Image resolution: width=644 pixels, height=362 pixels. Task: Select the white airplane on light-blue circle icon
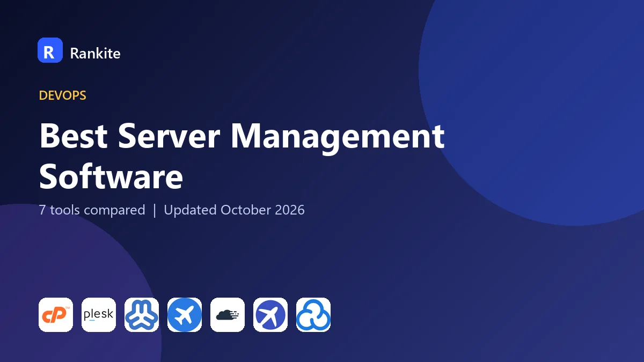[x=185, y=315]
